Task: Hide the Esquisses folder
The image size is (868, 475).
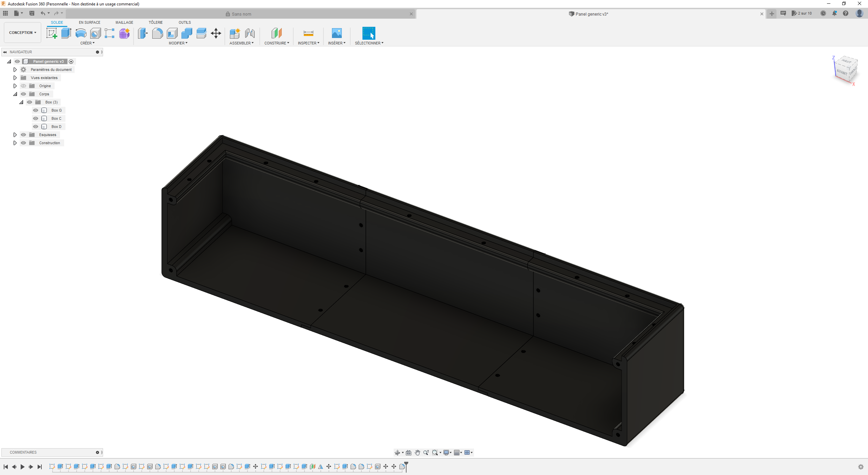Action: click(x=23, y=135)
